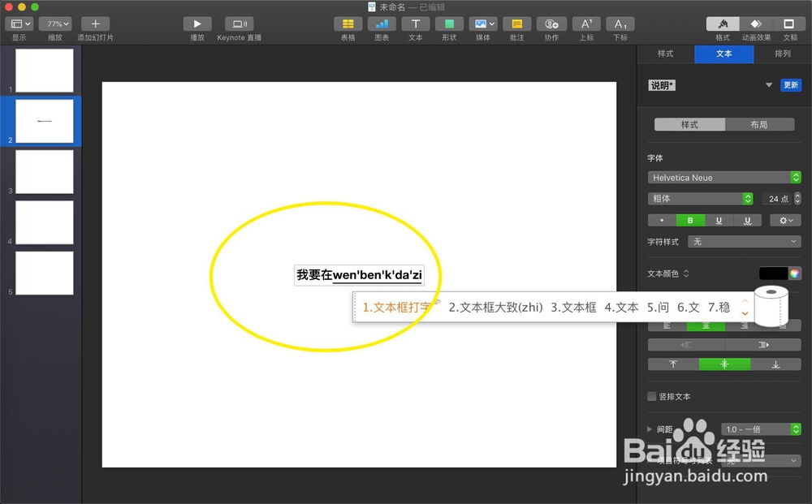Insert a chart with the Chart icon

point(382,24)
